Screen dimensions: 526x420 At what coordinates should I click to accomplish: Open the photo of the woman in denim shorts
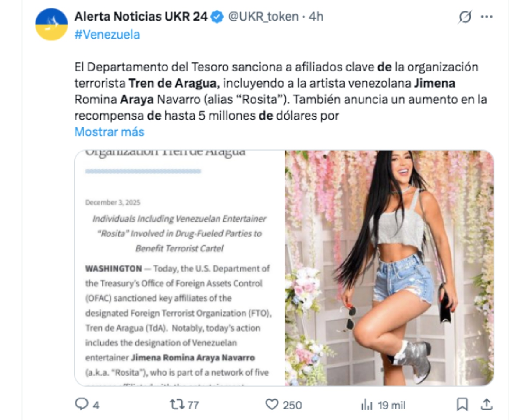click(x=389, y=268)
